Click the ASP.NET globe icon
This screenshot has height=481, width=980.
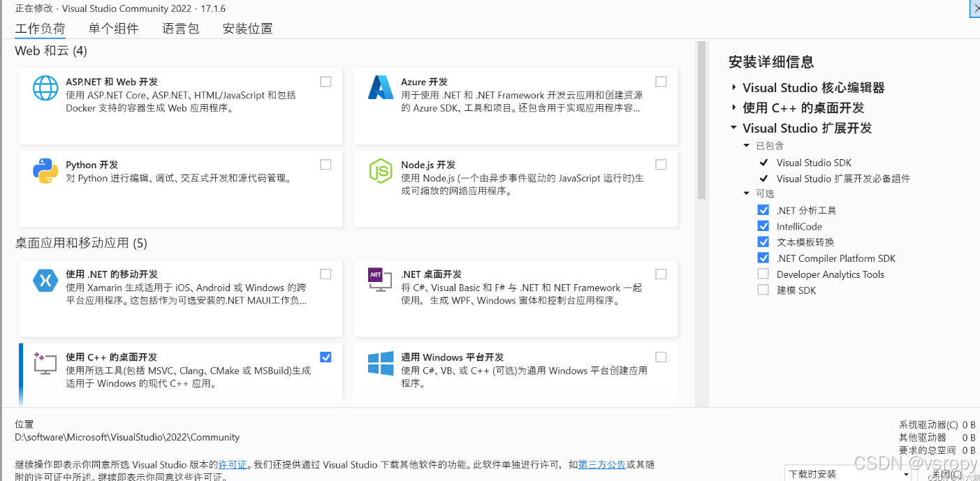[45, 88]
